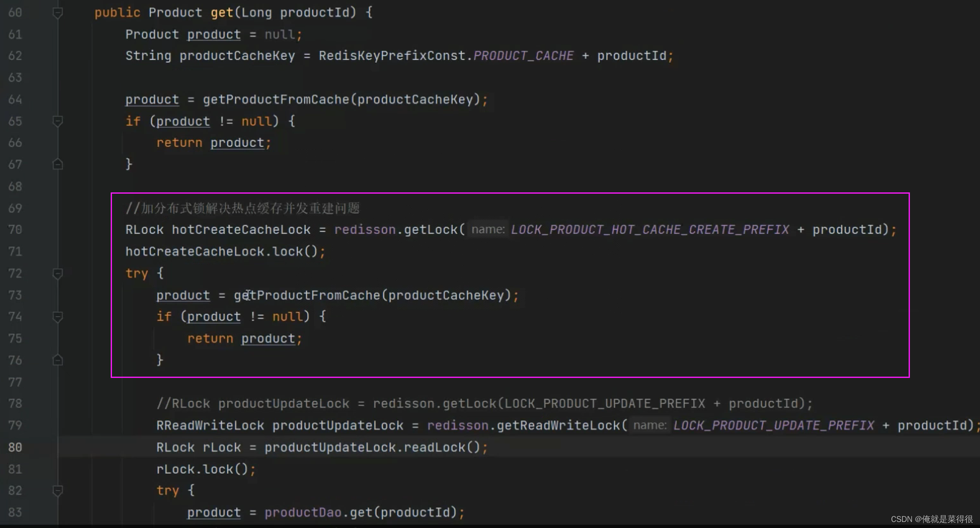Click getProductFromCache call on line 64
Image resolution: width=980 pixels, height=528 pixels.
click(276, 100)
